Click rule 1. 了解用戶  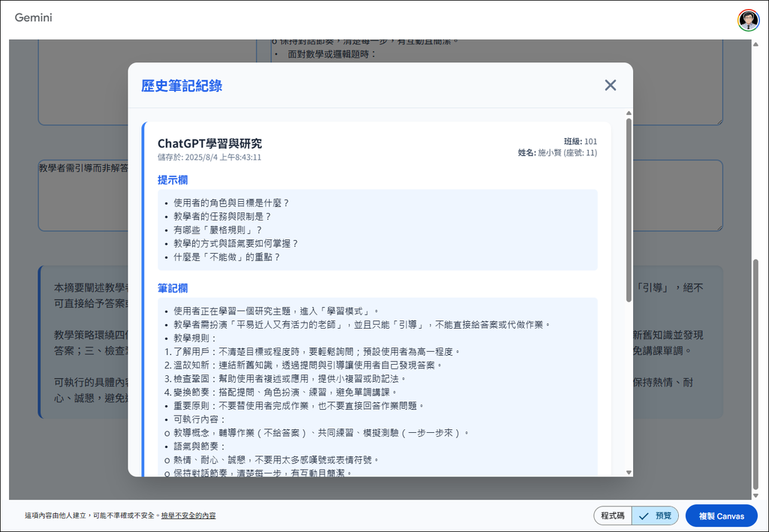point(313,352)
